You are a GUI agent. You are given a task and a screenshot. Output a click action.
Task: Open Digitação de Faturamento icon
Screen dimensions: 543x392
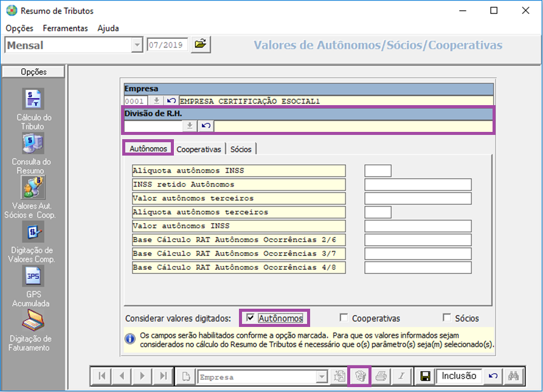(x=33, y=320)
